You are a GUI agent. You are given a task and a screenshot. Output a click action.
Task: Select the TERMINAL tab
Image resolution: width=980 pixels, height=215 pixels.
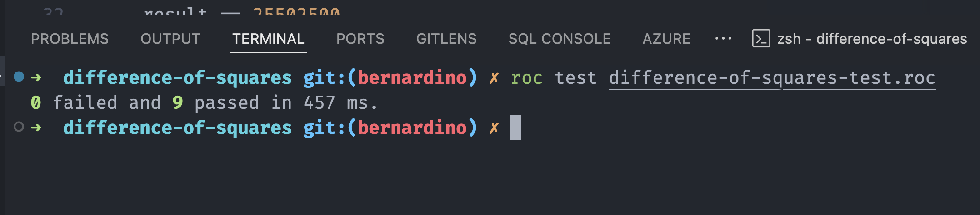268,39
